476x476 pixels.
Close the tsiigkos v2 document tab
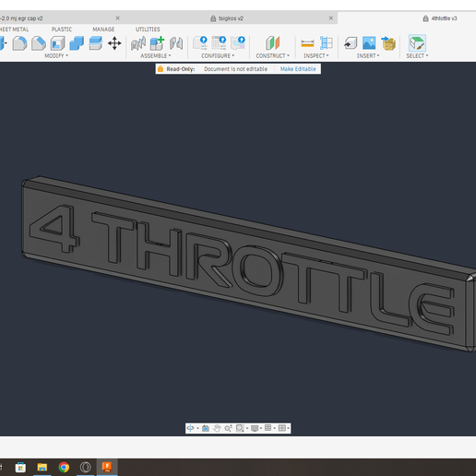click(x=331, y=18)
